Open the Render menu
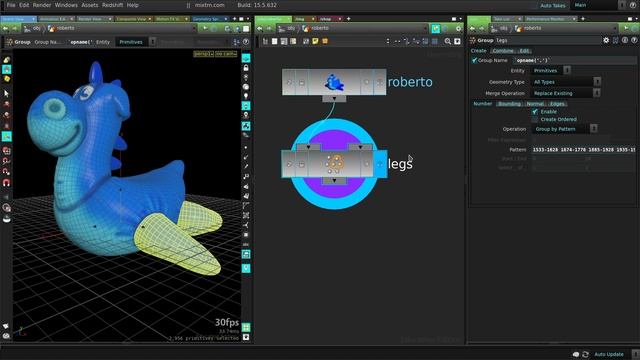This screenshot has height=360, width=640. click(42, 5)
